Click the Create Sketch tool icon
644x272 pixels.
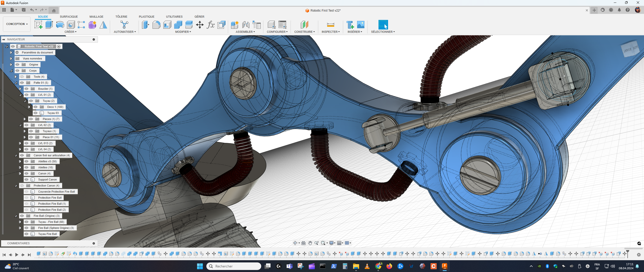point(38,25)
